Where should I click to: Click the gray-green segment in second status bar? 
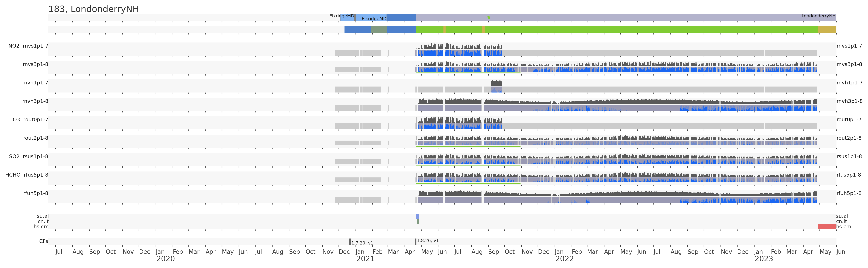pyautogui.click(x=379, y=30)
